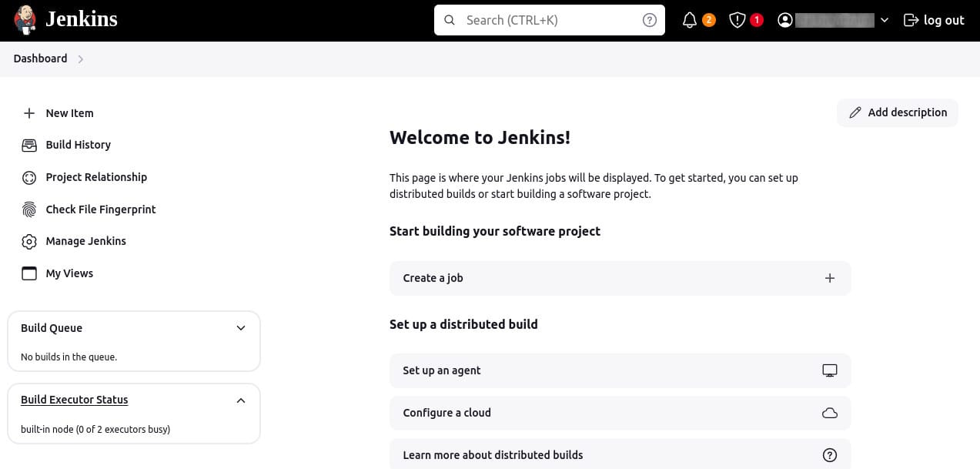The width and height of the screenshot is (980, 469).
Task: Click 'No builds in the queue.' text
Action: point(69,357)
